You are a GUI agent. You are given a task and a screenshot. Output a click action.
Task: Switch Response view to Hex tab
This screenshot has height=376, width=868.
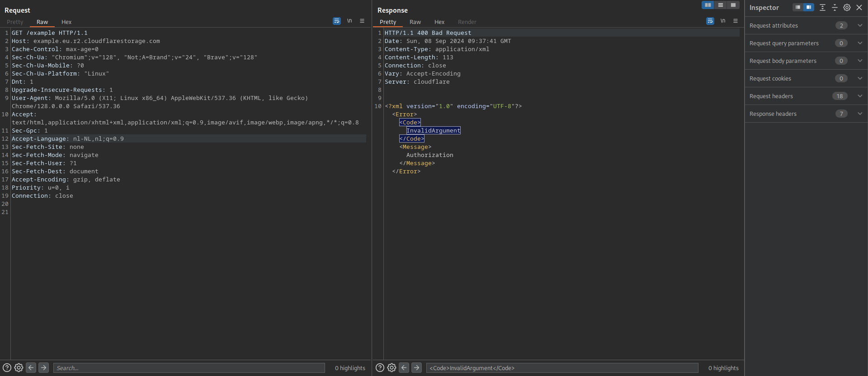pos(439,22)
